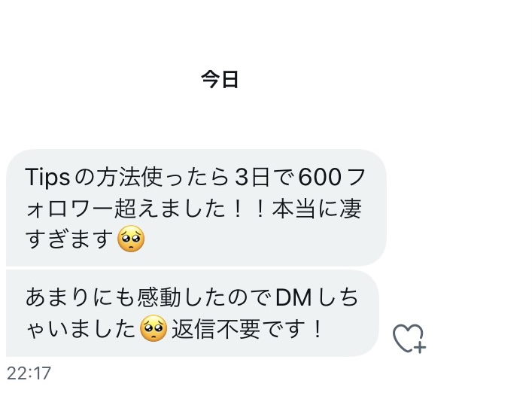
Task: Click the 返信不要です！ text
Action: [x=247, y=329]
